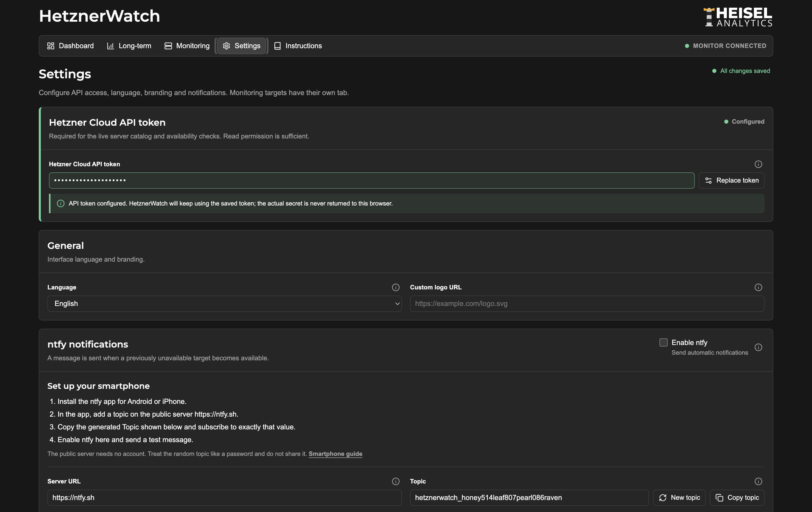Click the Heisel Analytics logo
The height and width of the screenshot is (512, 812).
pyautogui.click(x=738, y=17)
